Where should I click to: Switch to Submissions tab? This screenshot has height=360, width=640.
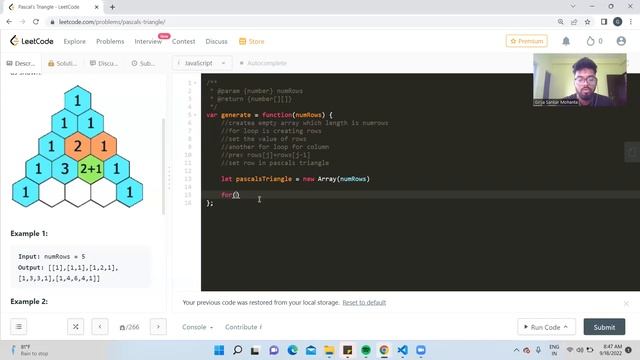pyautogui.click(x=143, y=63)
